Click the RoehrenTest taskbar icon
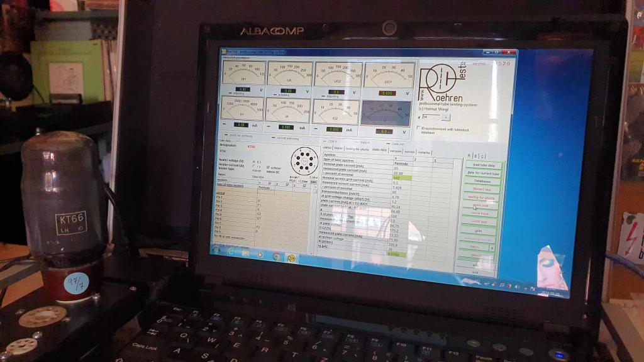The image size is (644, 362). pyautogui.click(x=291, y=257)
